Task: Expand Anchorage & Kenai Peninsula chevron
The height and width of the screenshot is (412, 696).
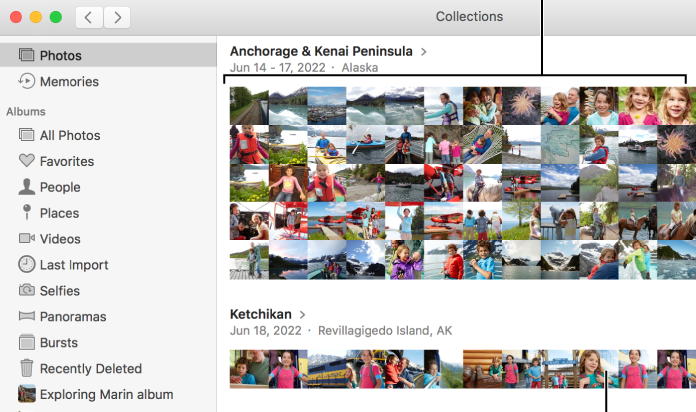Action: 423,52
